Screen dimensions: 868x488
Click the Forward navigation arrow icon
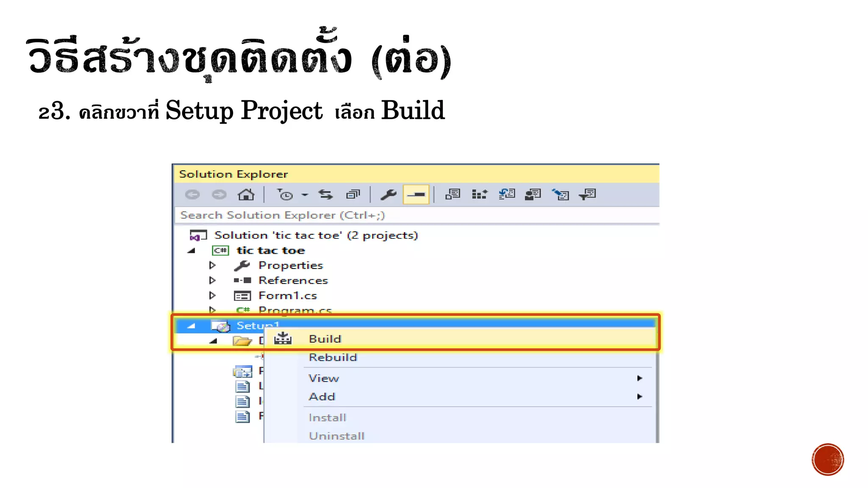(219, 195)
